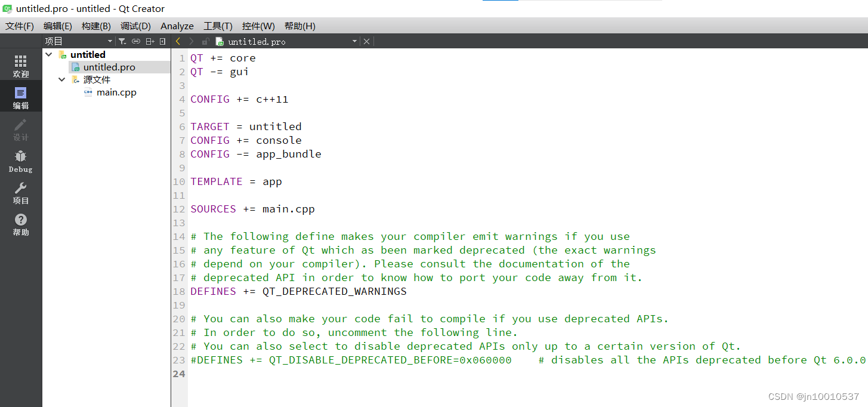Open the 项目 (Projects) mode in sidebar

tap(21, 193)
